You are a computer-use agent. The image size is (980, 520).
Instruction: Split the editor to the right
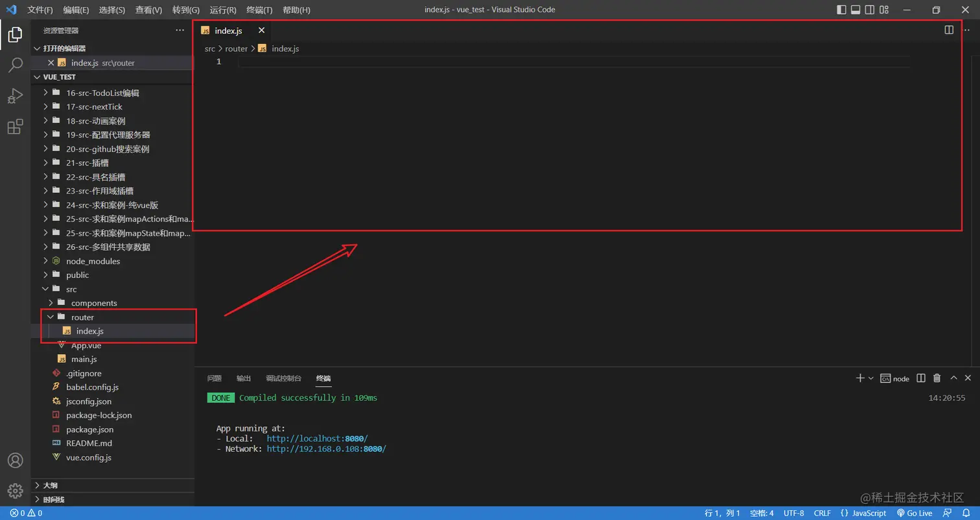point(949,30)
